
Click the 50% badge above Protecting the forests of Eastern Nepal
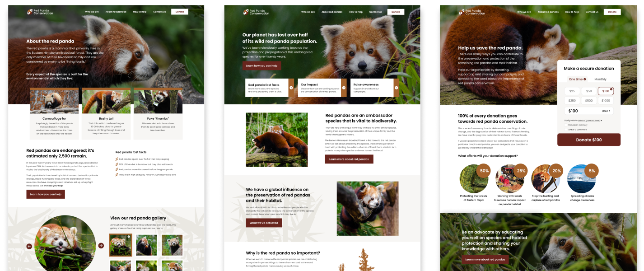[484, 171]
